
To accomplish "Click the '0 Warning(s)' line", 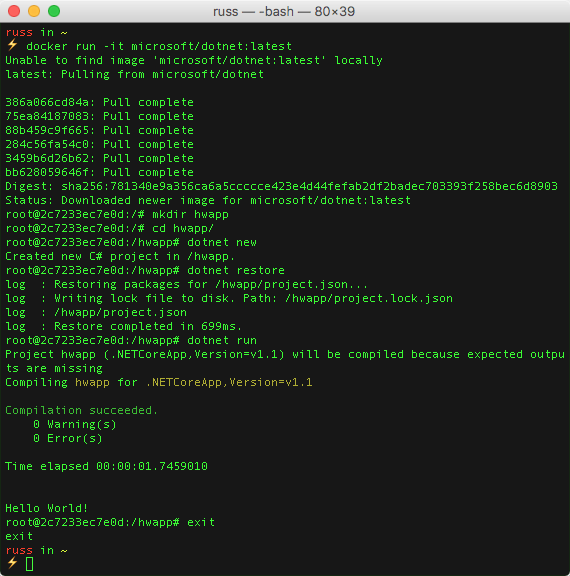I will (x=75, y=424).
